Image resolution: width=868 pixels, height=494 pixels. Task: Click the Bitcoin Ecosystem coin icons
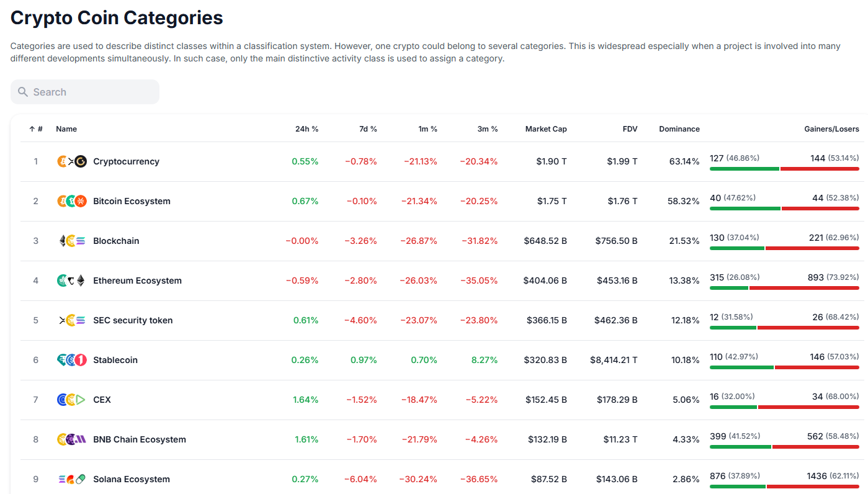pos(72,201)
